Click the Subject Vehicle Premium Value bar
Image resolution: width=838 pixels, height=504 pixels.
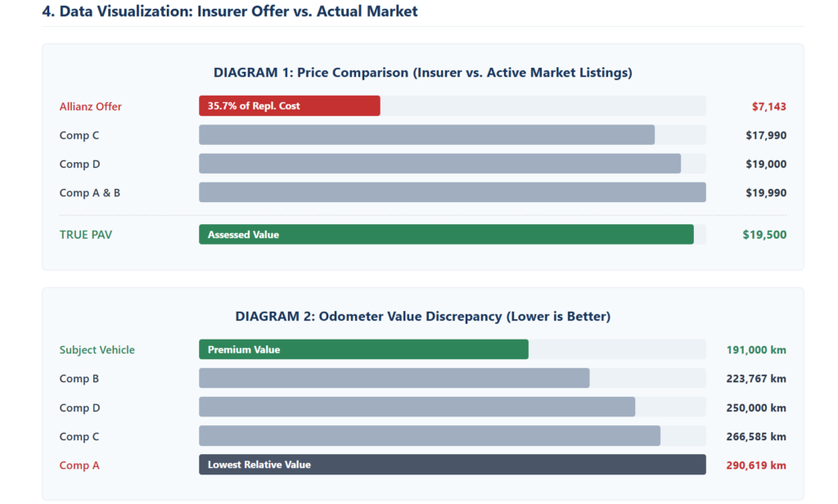pyautogui.click(x=363, y=349)
